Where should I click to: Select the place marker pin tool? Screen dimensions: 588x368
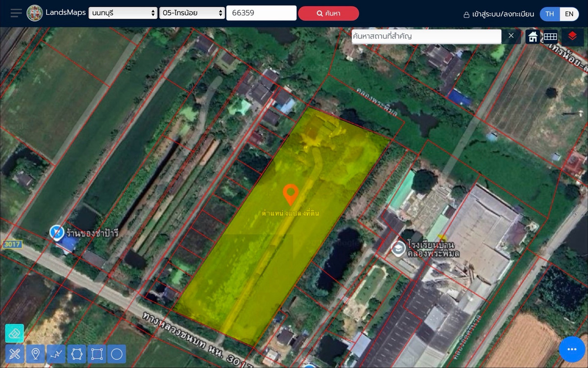tap(35, 354)
